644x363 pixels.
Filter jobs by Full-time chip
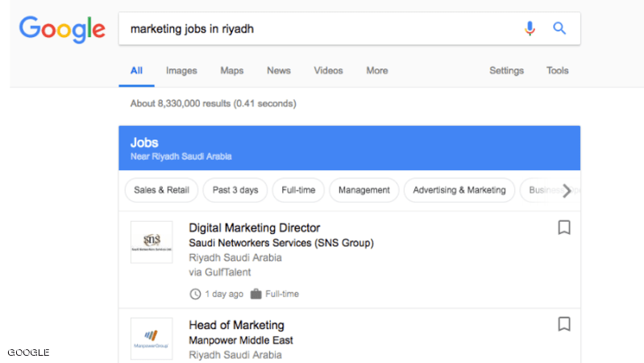[x=298, y=190]
